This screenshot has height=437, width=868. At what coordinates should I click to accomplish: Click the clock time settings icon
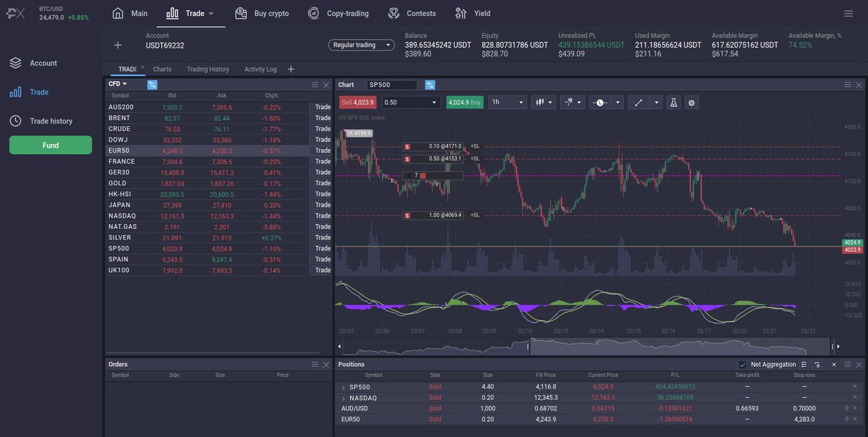(600, 102)
